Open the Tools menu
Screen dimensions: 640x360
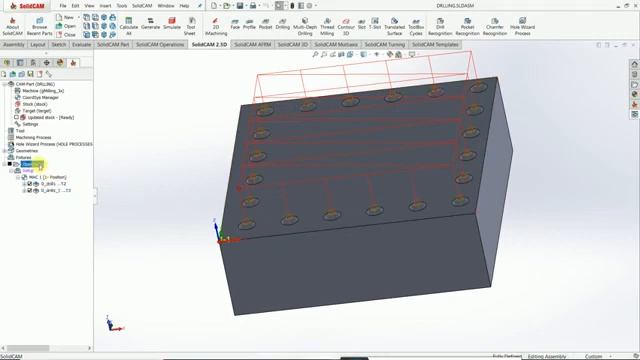(x=122, y=6)
